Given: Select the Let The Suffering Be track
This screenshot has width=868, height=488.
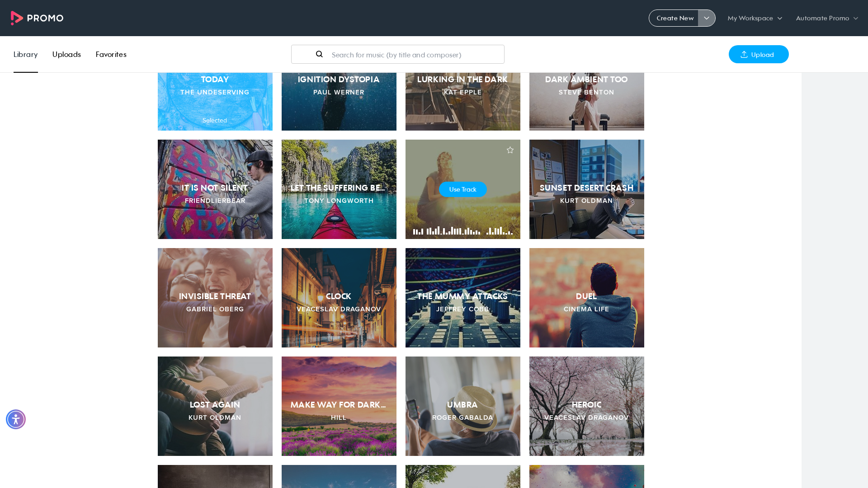Looking at the screenshot, I should 339,189.
